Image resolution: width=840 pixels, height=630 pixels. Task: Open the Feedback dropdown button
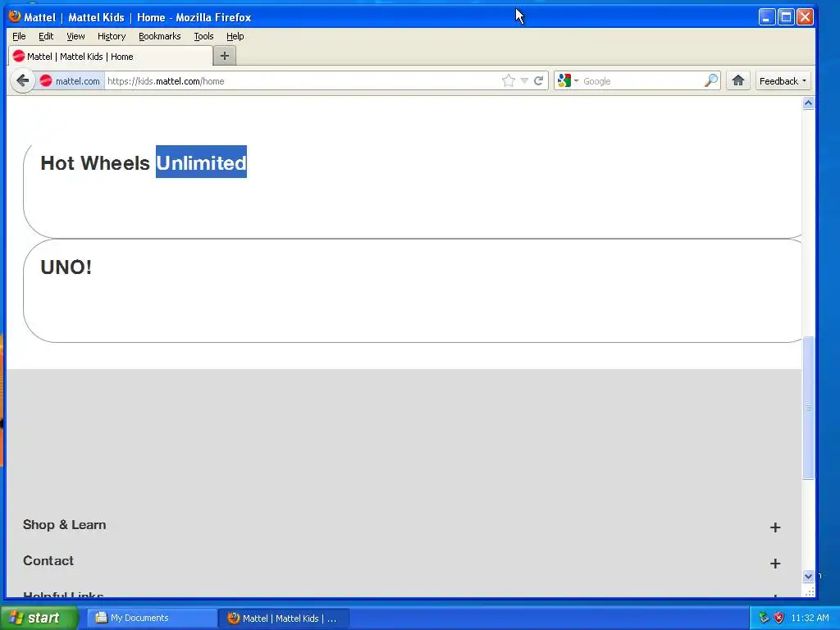[783, 81]
